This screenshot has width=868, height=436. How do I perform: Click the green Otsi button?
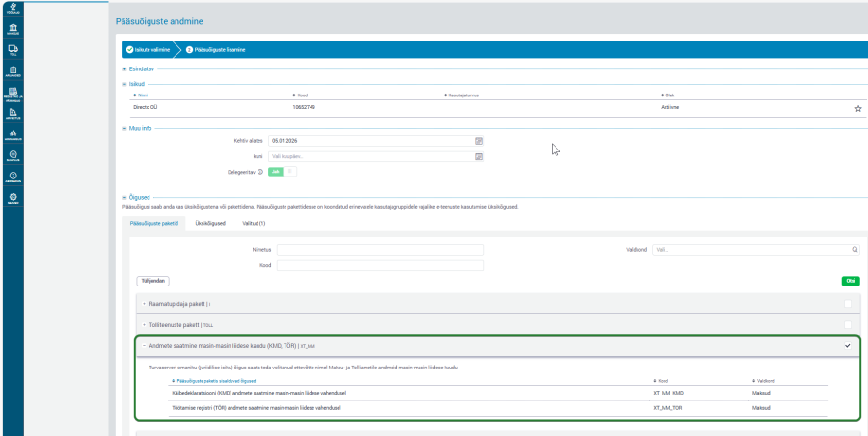coord(850,281)
